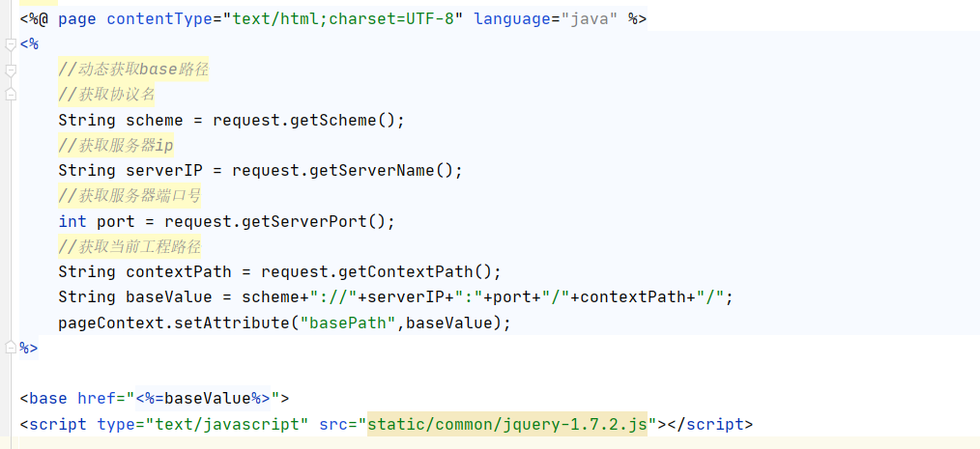Click the src attribute of the script tag
The image size is (980, 449).
tap(333, 425)
